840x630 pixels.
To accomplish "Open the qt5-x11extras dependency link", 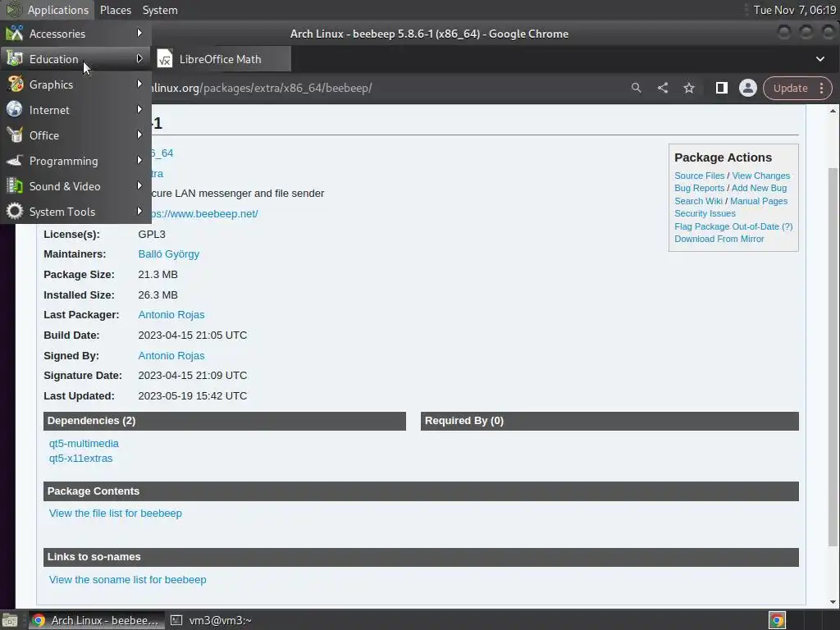I will click(80, 459).
